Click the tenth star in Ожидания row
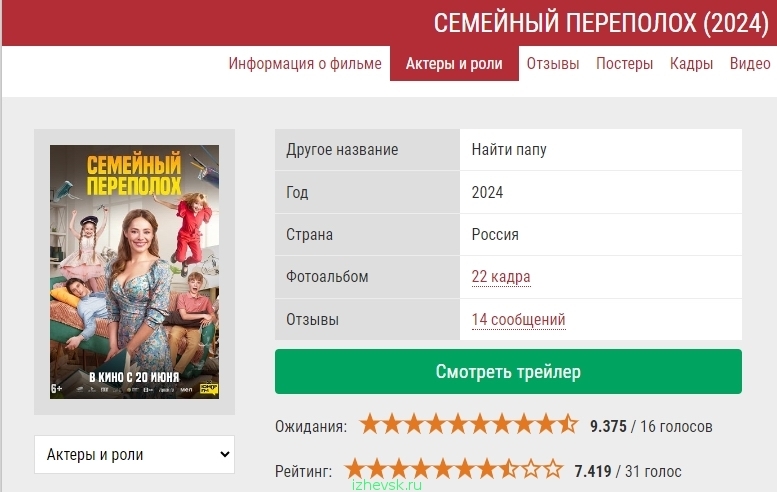 (x=567, y=425)
